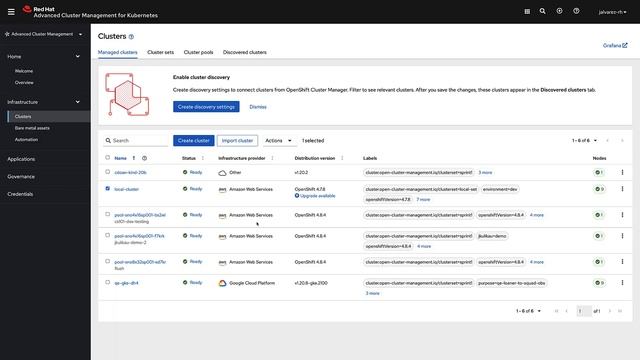Viewport: 640px width, 360px height.
Task: Open the bottom items-per-page dropdown 1-6 of 6
Action: coord(528,311)
